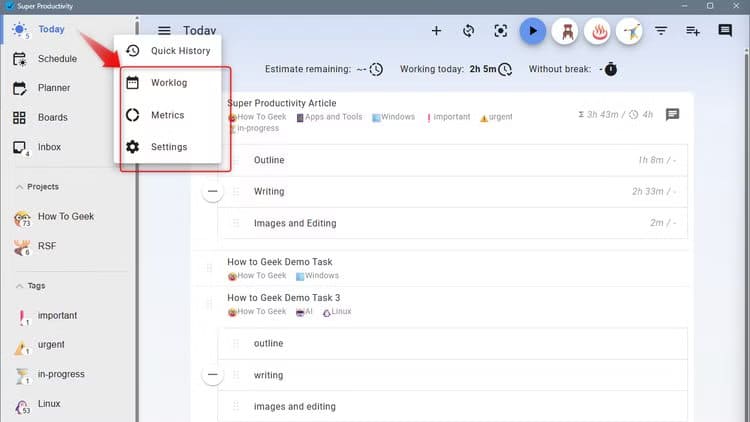Click the chair break icon
Viewport: 750px width, 422px height.
pos(565,32)
